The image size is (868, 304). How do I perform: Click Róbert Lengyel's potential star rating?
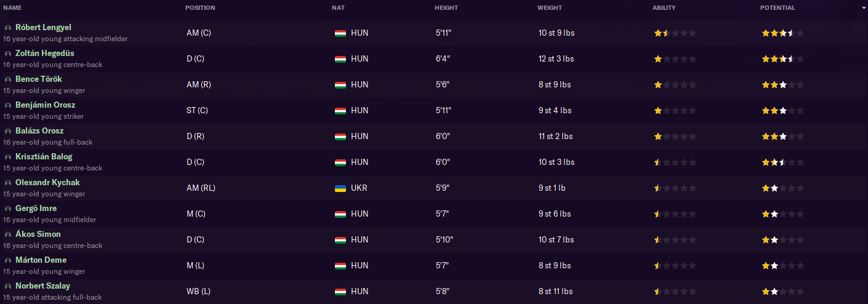(x=782, y=33)
